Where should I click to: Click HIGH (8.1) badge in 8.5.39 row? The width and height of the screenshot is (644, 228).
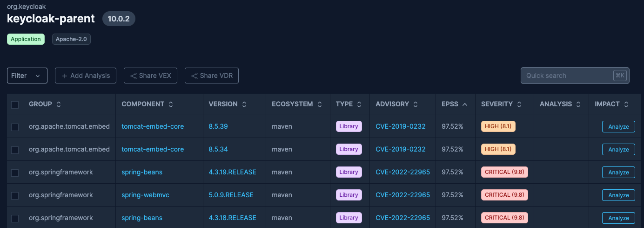(x=498, y=126)
